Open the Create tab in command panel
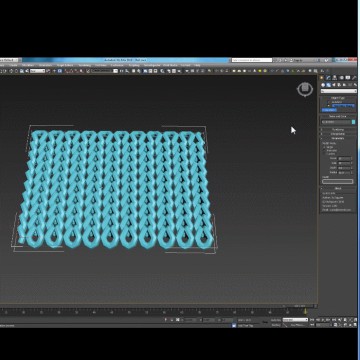Image resolution: width=360 pixels, height=360 pixels. tap(322, 78)
